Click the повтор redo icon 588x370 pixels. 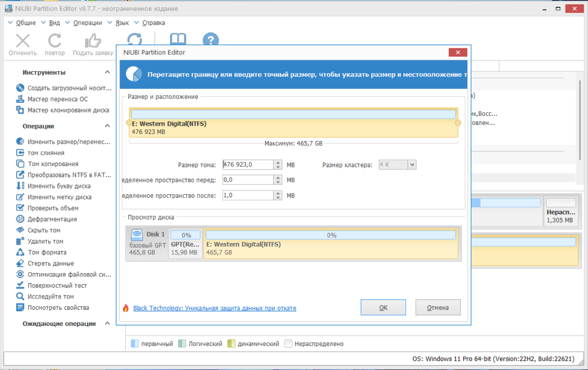point(55,41)
